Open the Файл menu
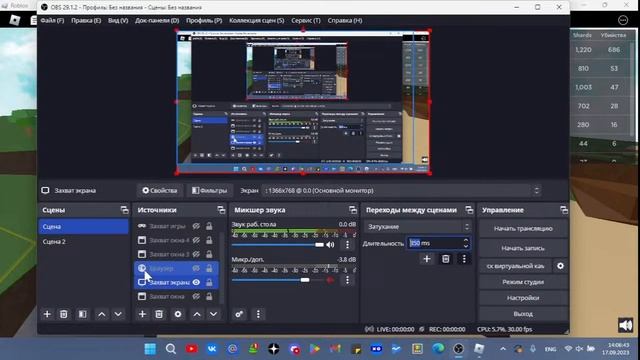 52,20
